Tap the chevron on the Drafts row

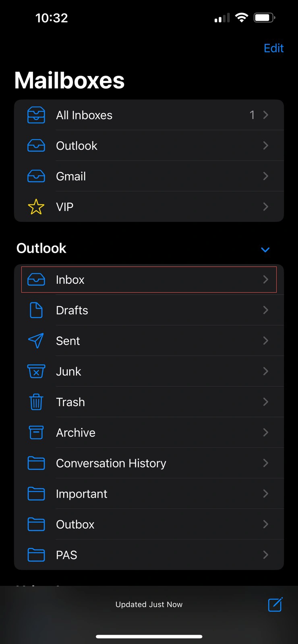[266, 310]
